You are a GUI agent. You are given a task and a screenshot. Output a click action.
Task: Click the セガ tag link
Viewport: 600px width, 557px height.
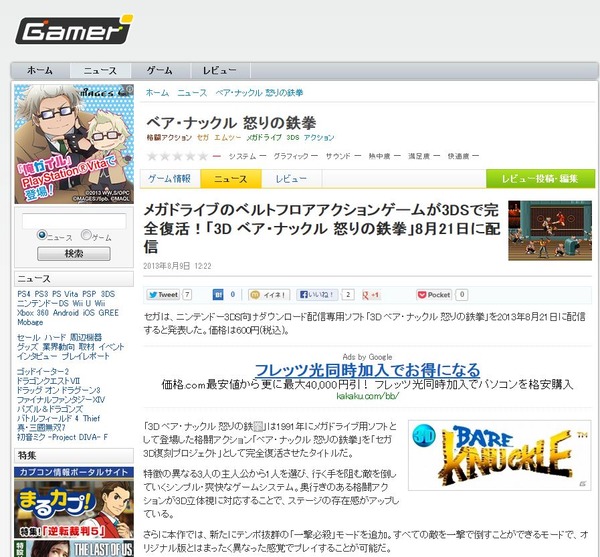(x=203, y=137)
